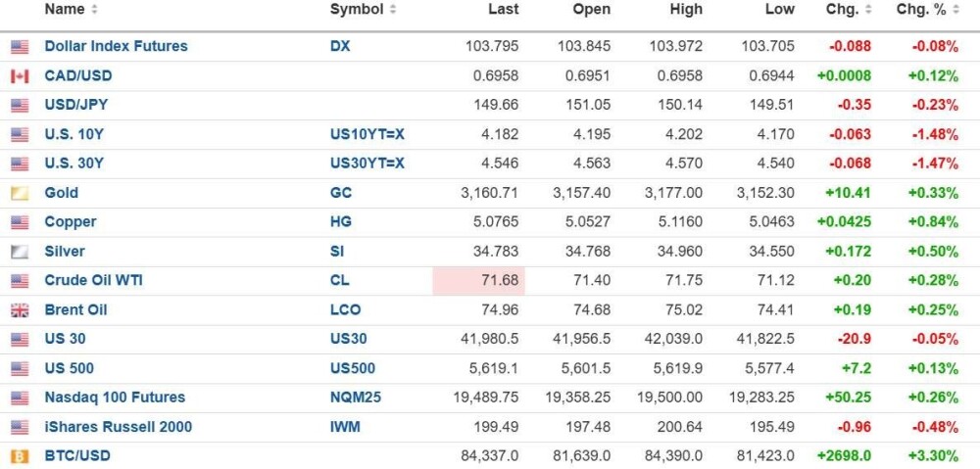980x469 pixels.
Task: Click the Silver commodity icon
Action: (x=20, y=252)
